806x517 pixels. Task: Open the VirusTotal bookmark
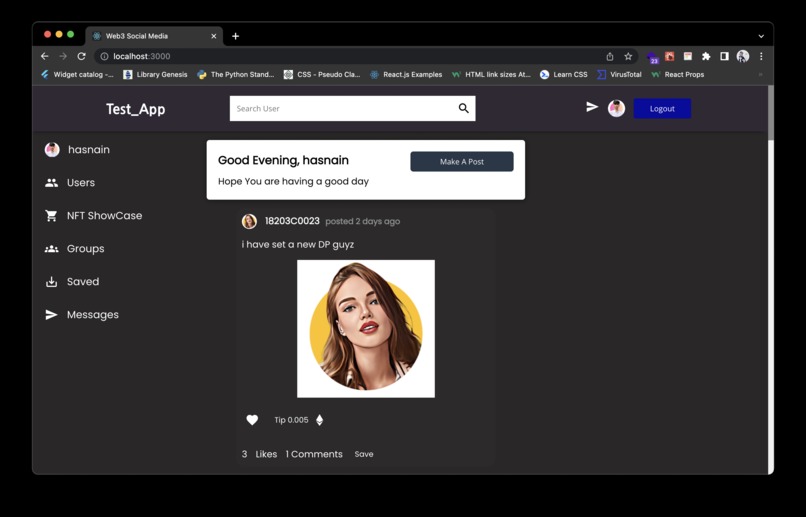(619, 75)
